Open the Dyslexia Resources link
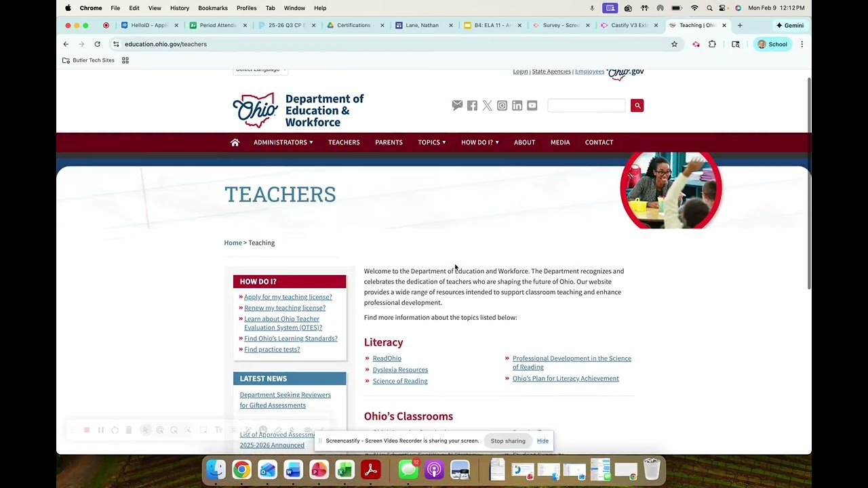The width and height of the screenshot is (868, 488). pyautogui.click(x=400, y=370)
